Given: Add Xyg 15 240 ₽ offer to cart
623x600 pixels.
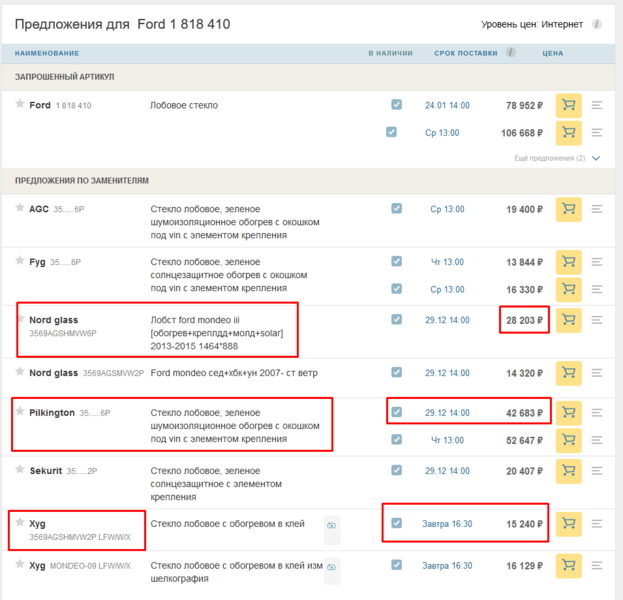Looking at the screenshot, I should 568,523.
